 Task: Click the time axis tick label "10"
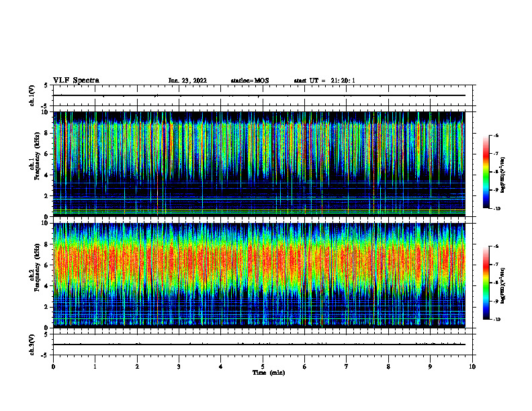tap(472, 367)
